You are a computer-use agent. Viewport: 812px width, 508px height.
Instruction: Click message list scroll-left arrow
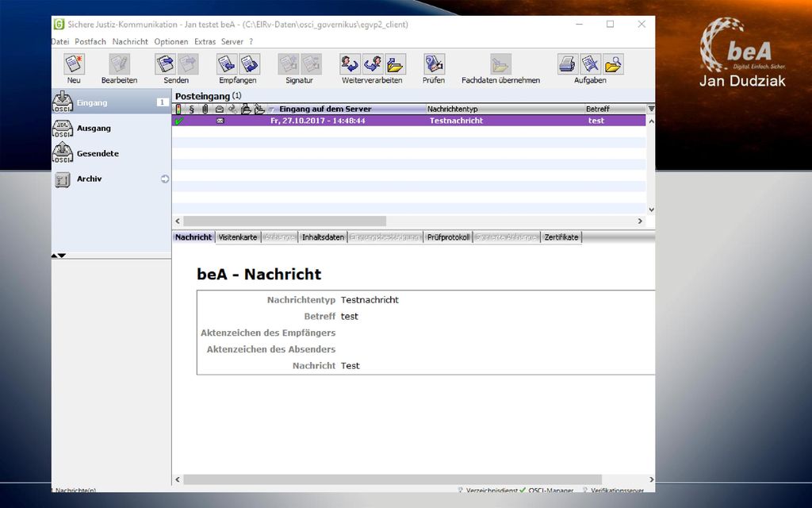point(178,221)
